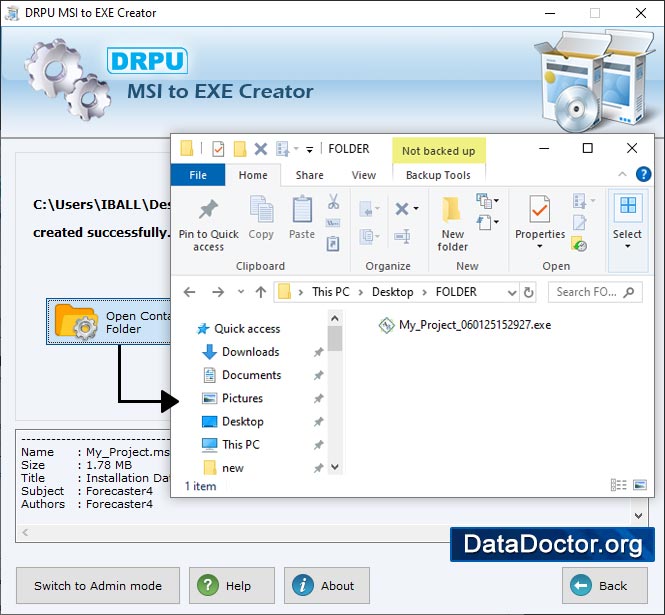
Task: Open the Share ribbon tab
Action: click(309, 175)
